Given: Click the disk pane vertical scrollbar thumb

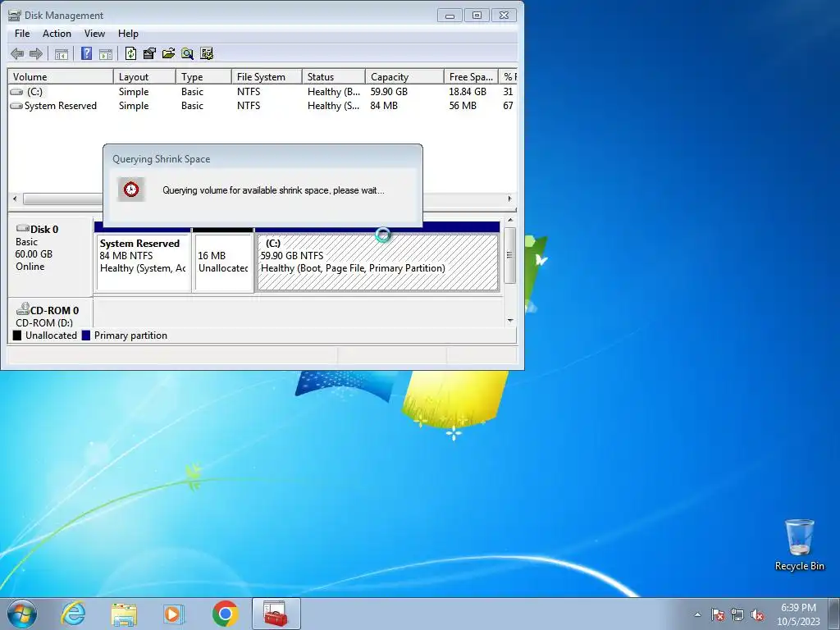Looking at the screenshot, I should pos(510,255).
